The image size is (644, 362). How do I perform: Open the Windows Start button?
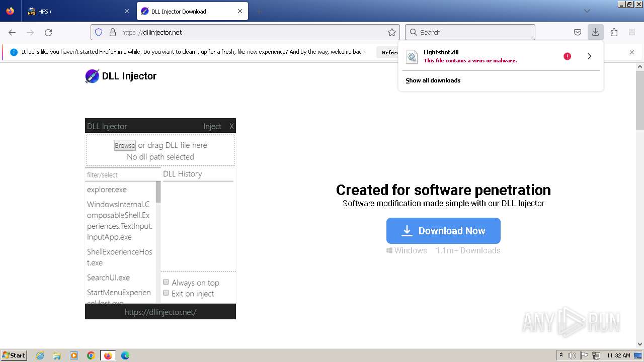pos(14,355)
